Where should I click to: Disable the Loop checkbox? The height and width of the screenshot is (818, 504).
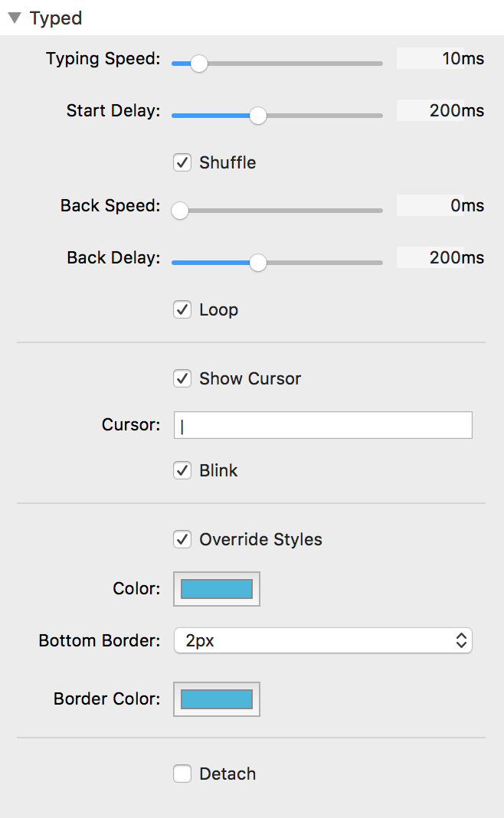[182, 309]
